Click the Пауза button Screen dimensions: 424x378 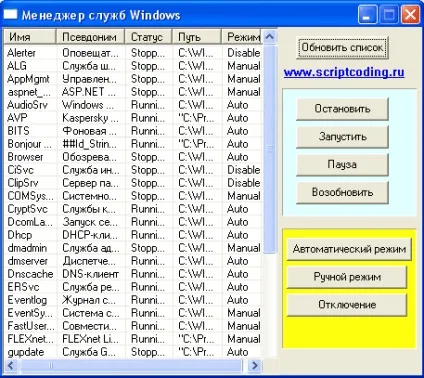[x=342, y=165]
